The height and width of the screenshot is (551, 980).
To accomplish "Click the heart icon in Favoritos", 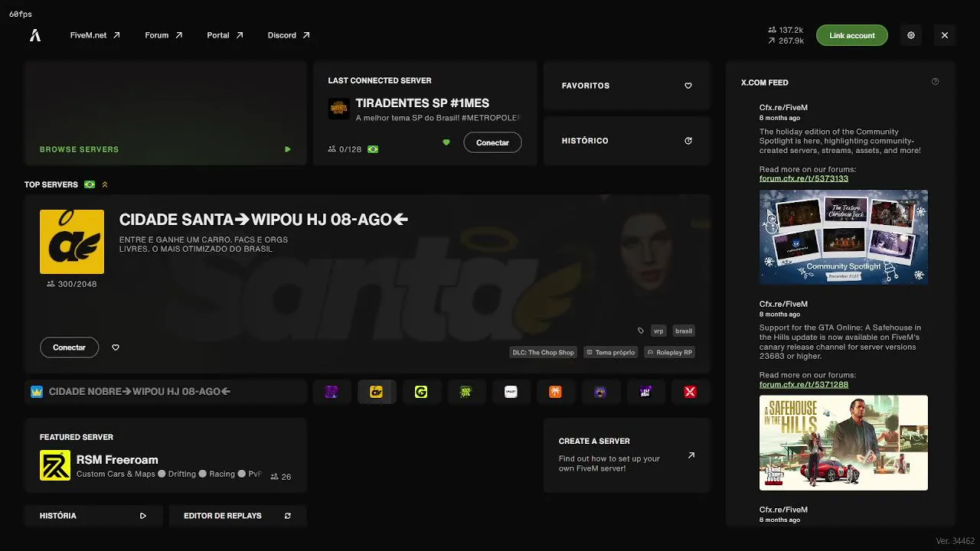I will 688,86.
